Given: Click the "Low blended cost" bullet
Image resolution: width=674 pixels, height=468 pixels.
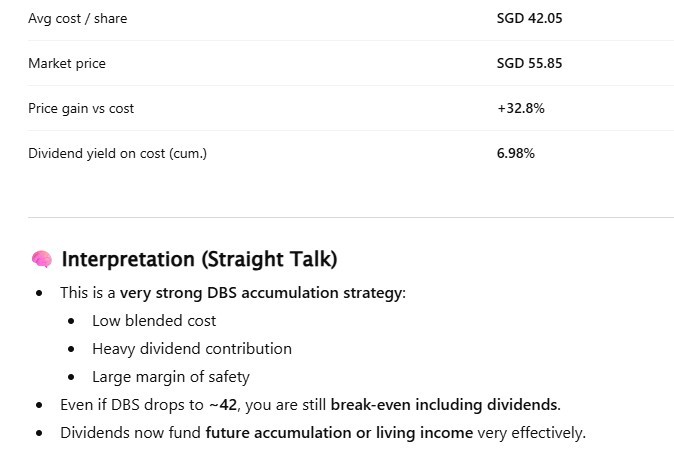Looking at the screenshot, I should 154,321.
